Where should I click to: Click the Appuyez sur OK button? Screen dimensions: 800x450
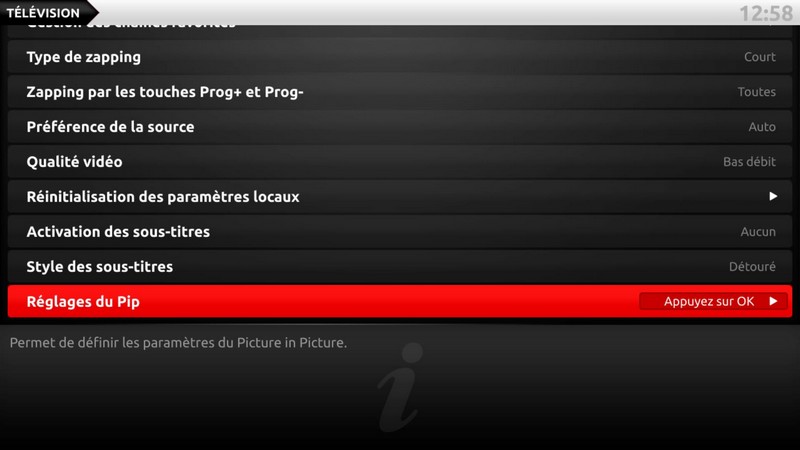tap(713, 302)
